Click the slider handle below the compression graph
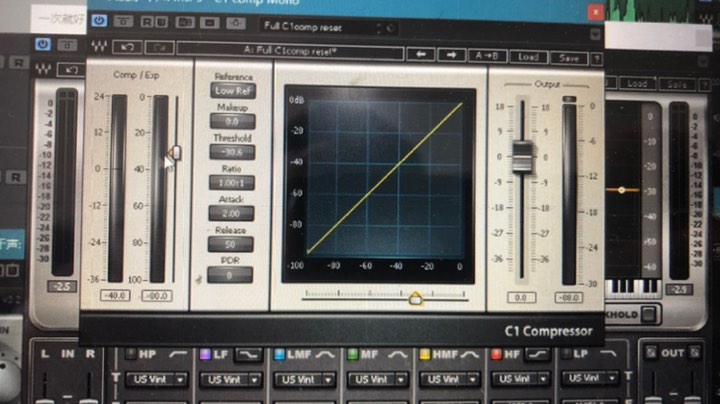 [x=415, y=298]
